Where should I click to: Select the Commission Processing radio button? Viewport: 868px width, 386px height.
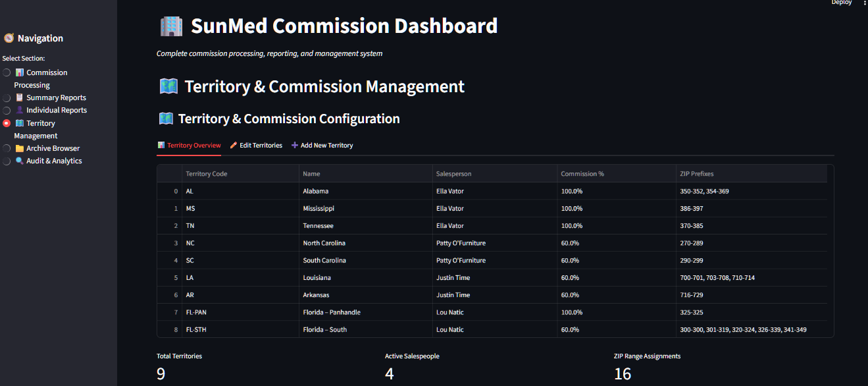tap(6, 72)
